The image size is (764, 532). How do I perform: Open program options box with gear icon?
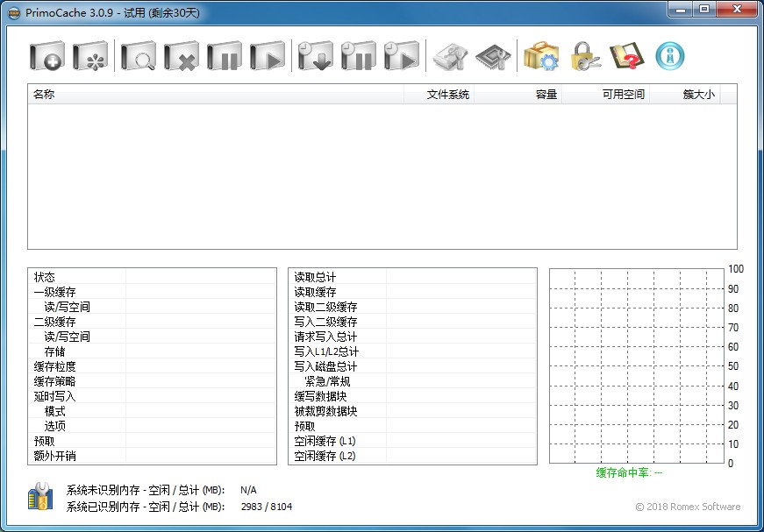pos(541,57)
